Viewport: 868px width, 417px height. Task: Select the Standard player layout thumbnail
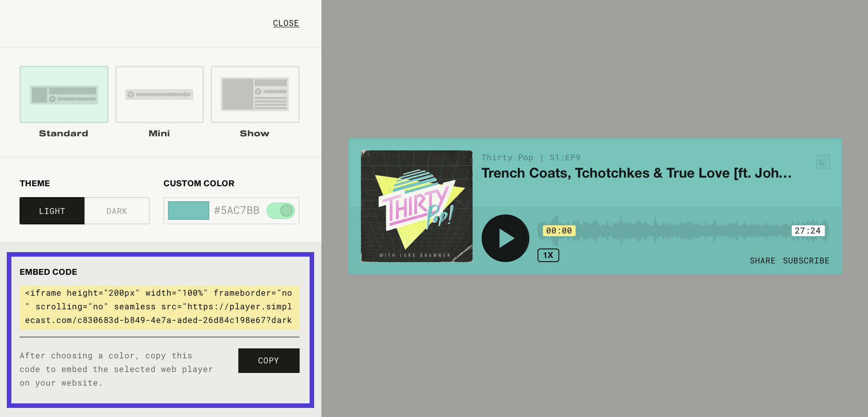(64, 94)
